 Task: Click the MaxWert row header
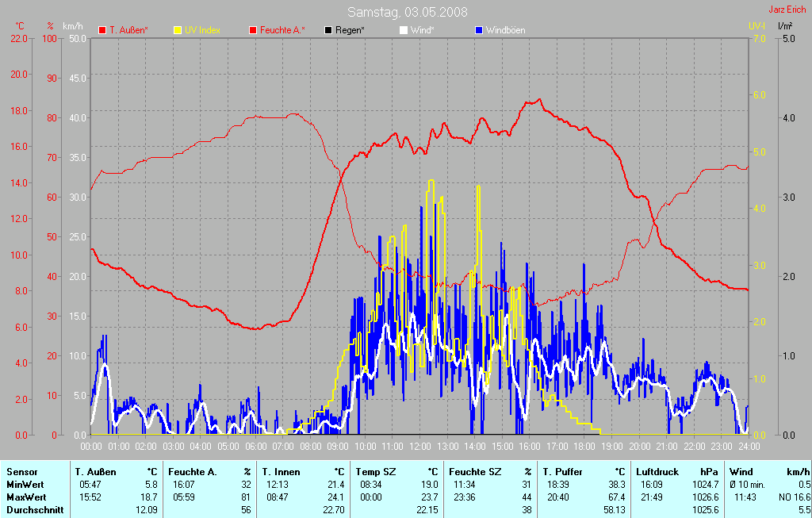click(26, 497)
